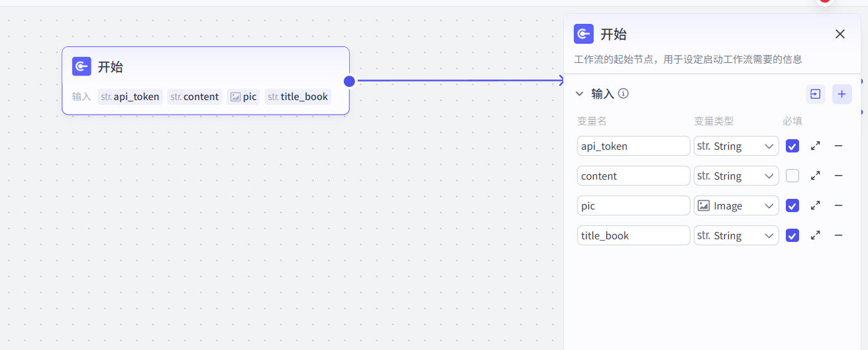Add a new input variable with plus icon
Screen dimensions: 868x350
pos(841,94)
